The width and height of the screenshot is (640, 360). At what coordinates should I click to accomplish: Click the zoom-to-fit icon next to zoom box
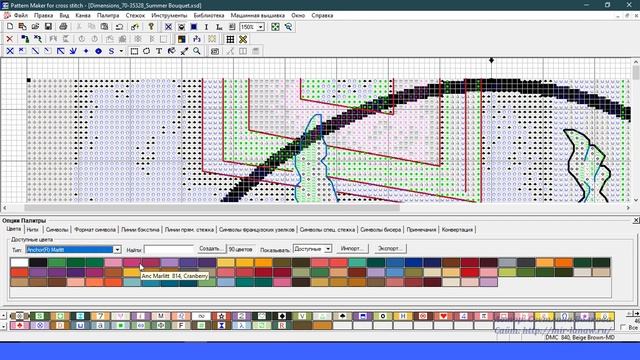[276, 27]
